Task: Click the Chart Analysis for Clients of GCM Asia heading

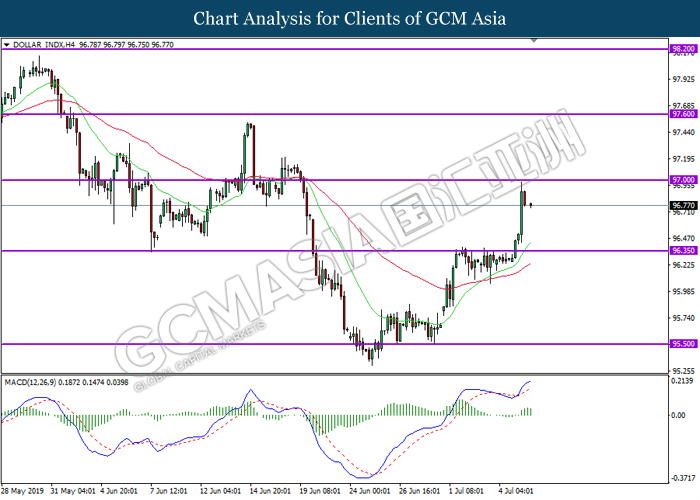Action: (350, 19)
